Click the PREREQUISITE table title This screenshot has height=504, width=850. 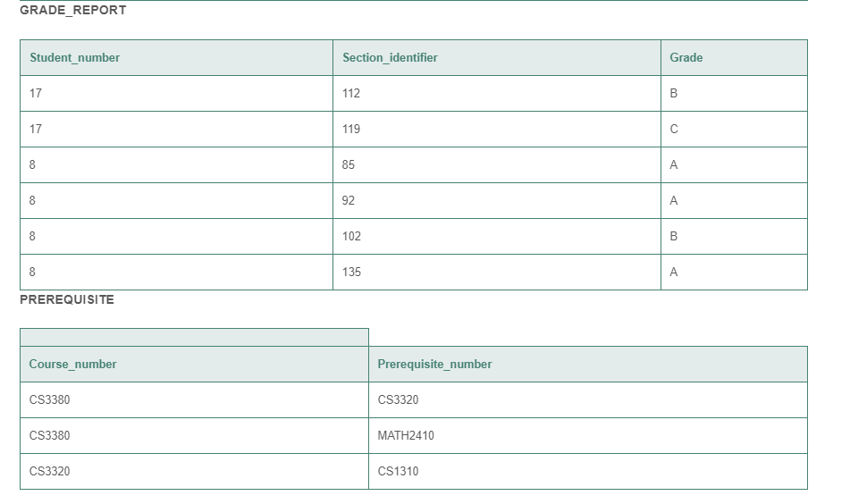click(67, 299)
